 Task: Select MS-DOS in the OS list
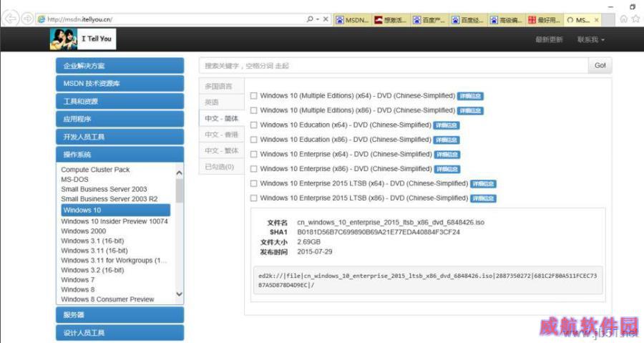tap(74, 180)
